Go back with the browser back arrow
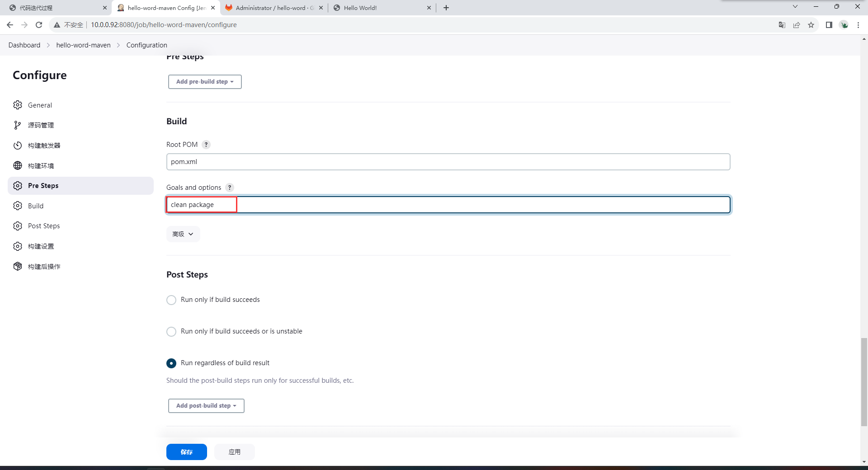The width and height of the screenshot is (868, 470). click(x=10, y=25)
